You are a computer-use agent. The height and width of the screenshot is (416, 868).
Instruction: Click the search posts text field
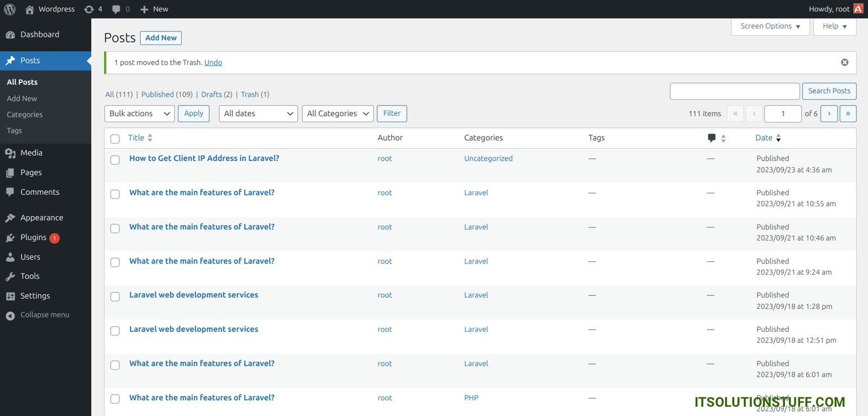734,91
